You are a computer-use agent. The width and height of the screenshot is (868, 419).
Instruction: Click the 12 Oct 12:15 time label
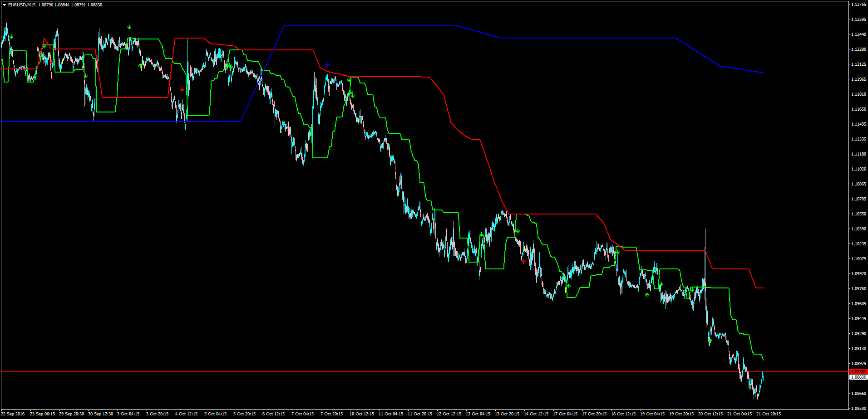(x=449, y=414)
